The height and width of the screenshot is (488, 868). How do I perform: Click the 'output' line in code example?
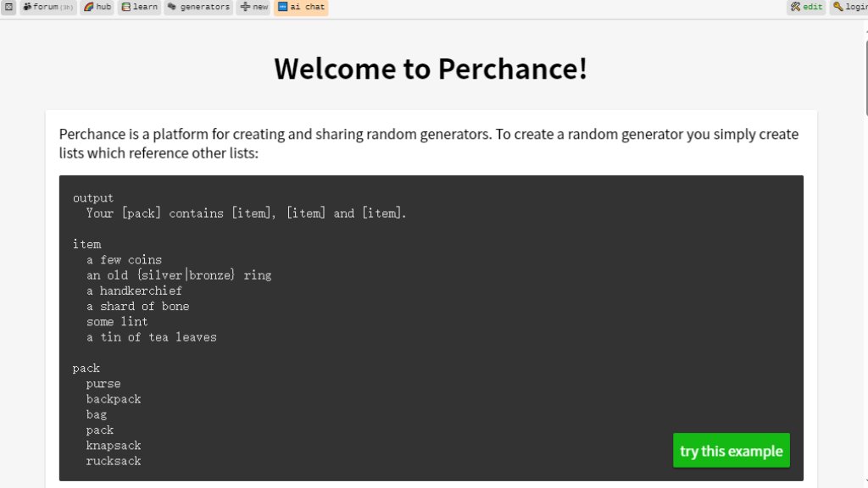coord(93,198)
